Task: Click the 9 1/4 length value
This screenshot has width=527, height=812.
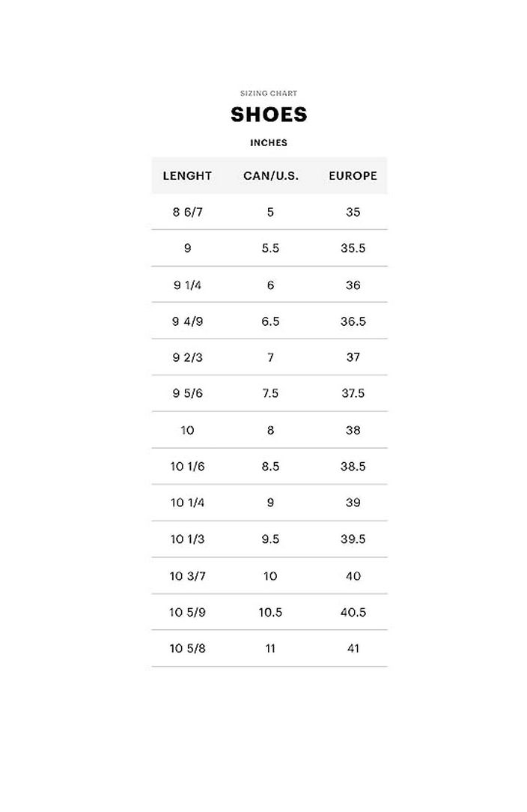Action: [187, 285]
